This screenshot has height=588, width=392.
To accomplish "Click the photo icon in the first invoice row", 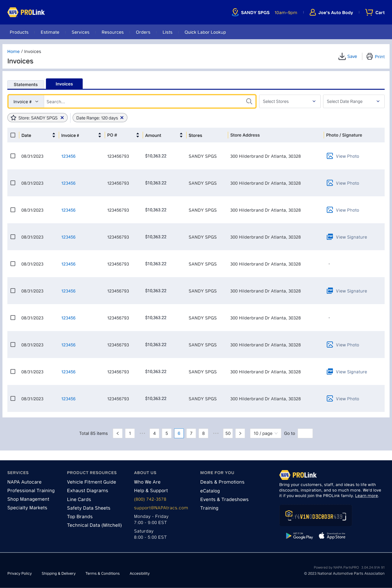I will (330, 156).
